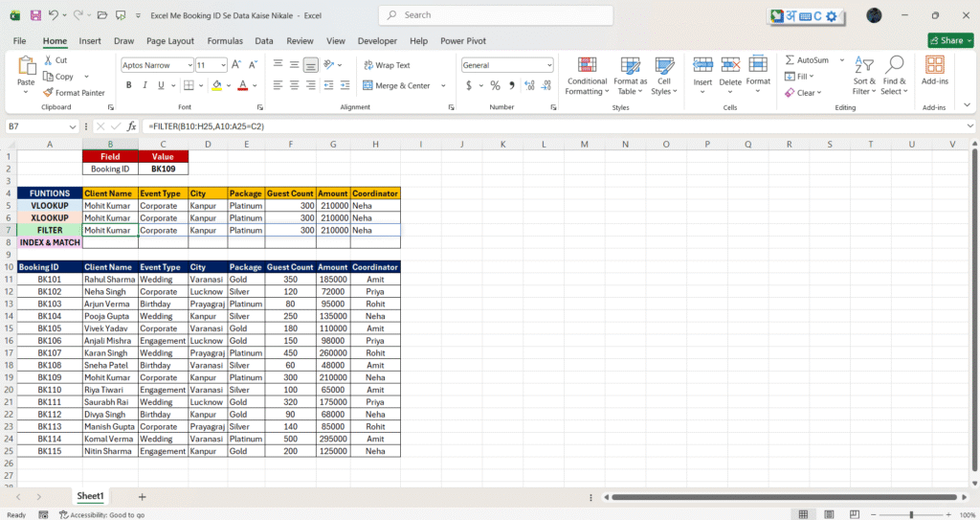Click the horizontal scrollbar
Screen dimensions: 980x520
[x=785, y=497]
